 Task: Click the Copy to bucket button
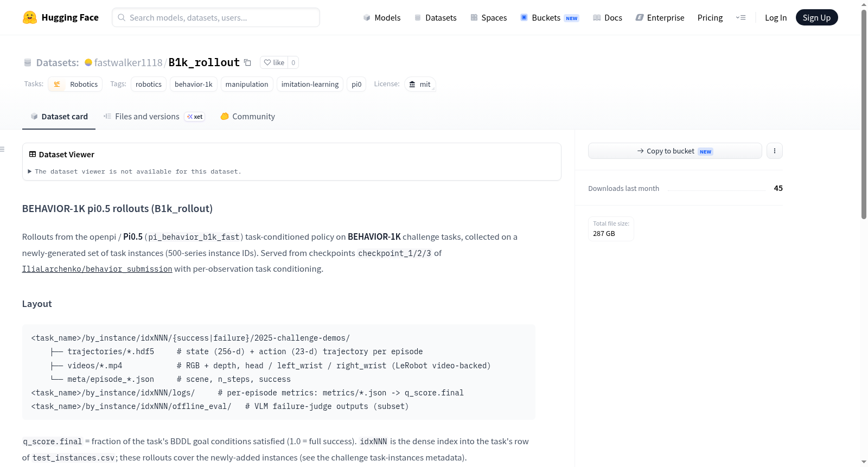pyautogui.click(x=675, y=151)
